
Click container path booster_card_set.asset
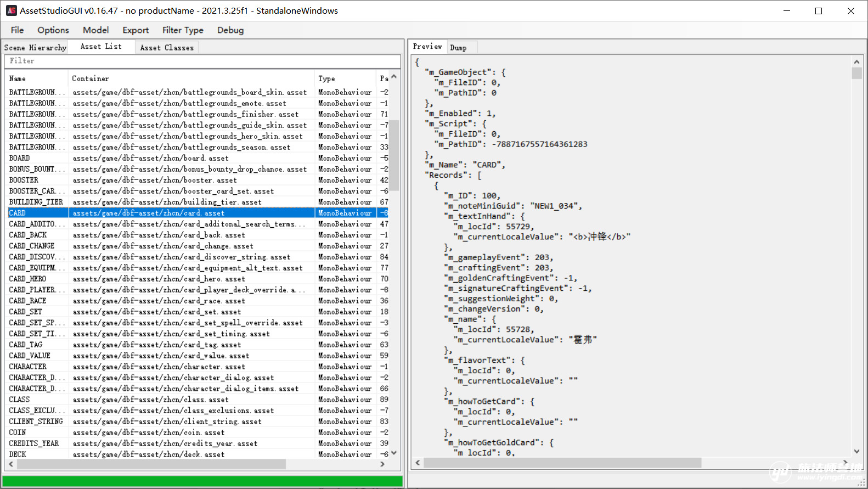point(173,191)
